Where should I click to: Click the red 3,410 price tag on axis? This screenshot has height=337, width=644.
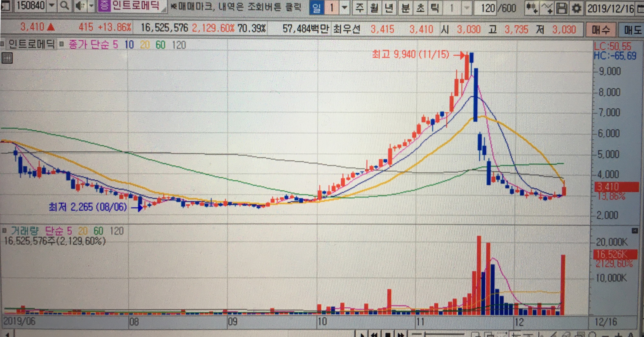point(616,187)
